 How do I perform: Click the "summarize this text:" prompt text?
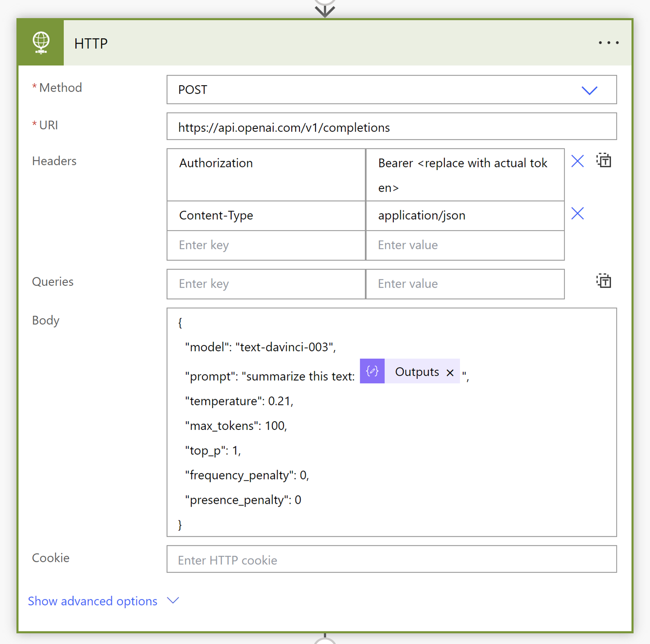(x=298, y=376)
